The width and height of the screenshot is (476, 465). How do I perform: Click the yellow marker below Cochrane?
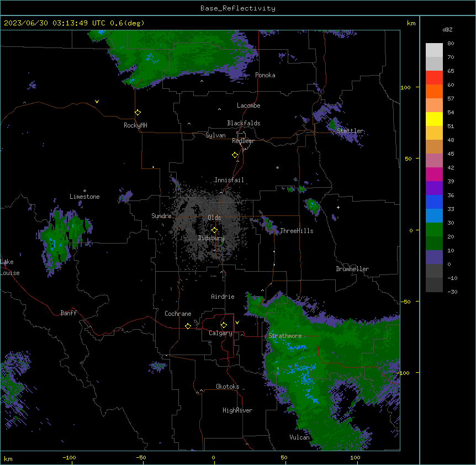188,326
